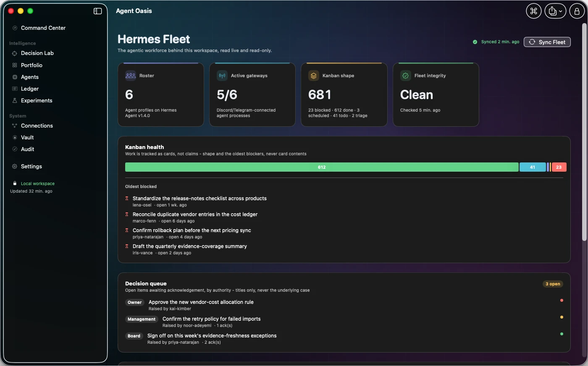Click the 3 open badge

click(x=553, y=284)
